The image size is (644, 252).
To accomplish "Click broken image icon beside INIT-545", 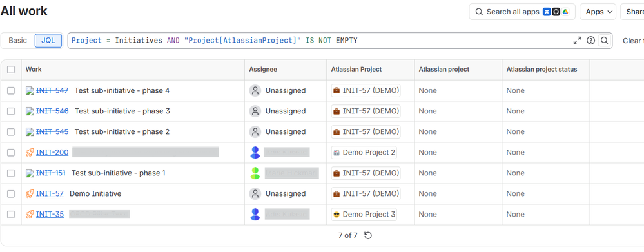I will (30, 131).
